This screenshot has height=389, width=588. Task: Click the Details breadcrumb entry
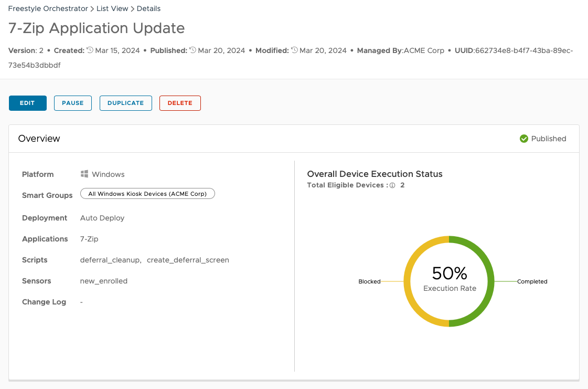click(x=148, y=8)
